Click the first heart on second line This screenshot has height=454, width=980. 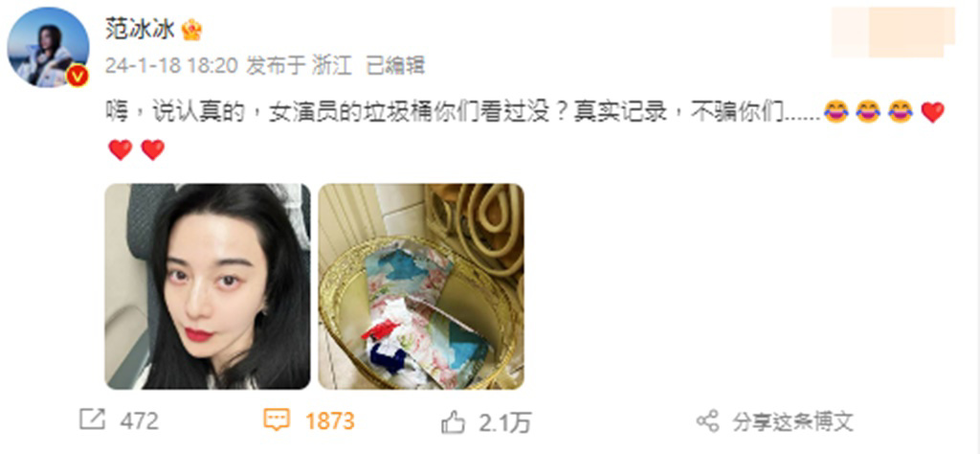point(121,150)
